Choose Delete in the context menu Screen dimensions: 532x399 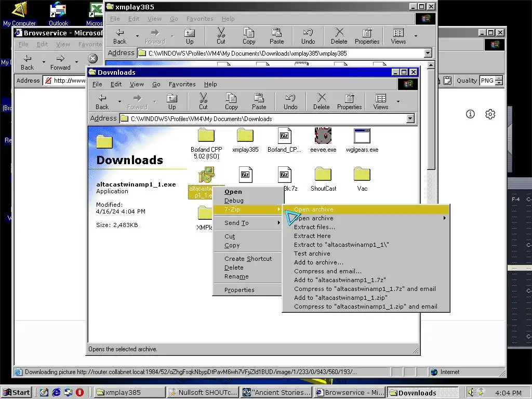click(247, 268)
